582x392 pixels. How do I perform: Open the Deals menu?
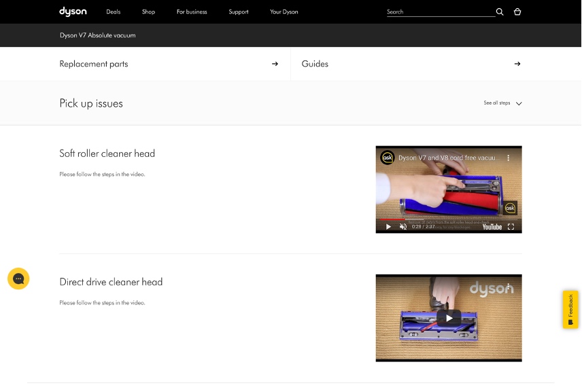pyautogui.click(x=114, y=12)
